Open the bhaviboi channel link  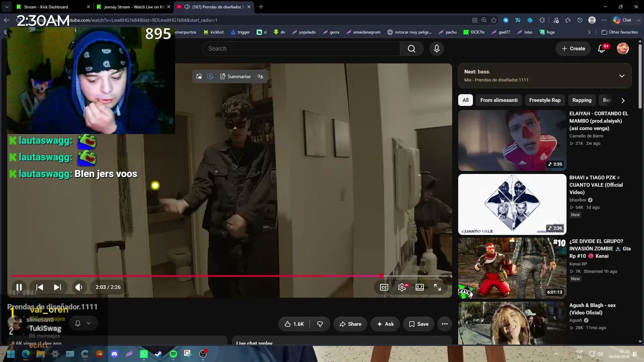[x=579, y=200]
